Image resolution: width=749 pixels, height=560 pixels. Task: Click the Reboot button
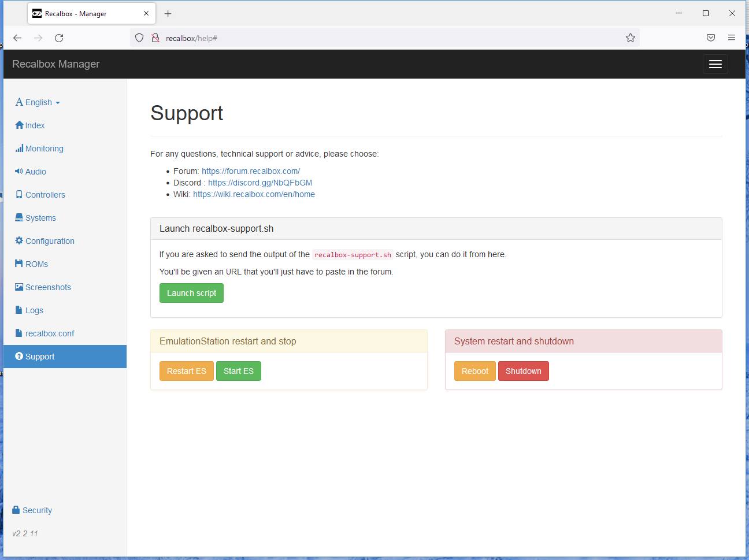click(x=475, y=371)
